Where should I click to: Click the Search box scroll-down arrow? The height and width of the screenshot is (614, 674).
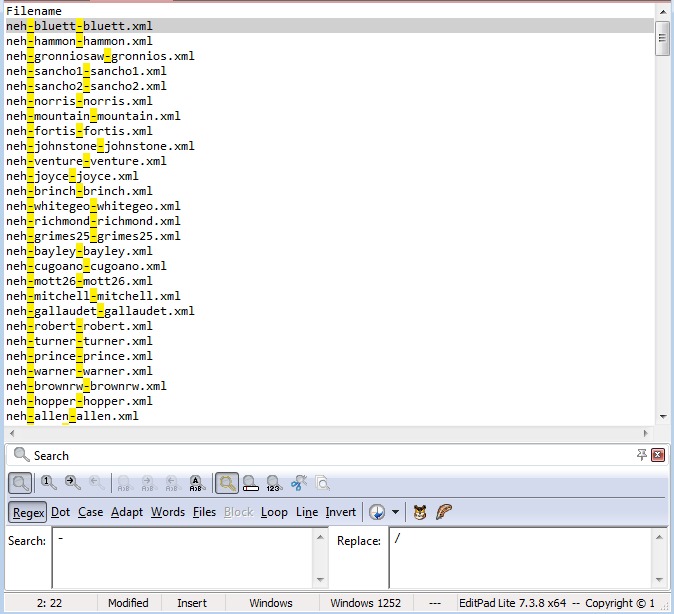pos(320,579)
